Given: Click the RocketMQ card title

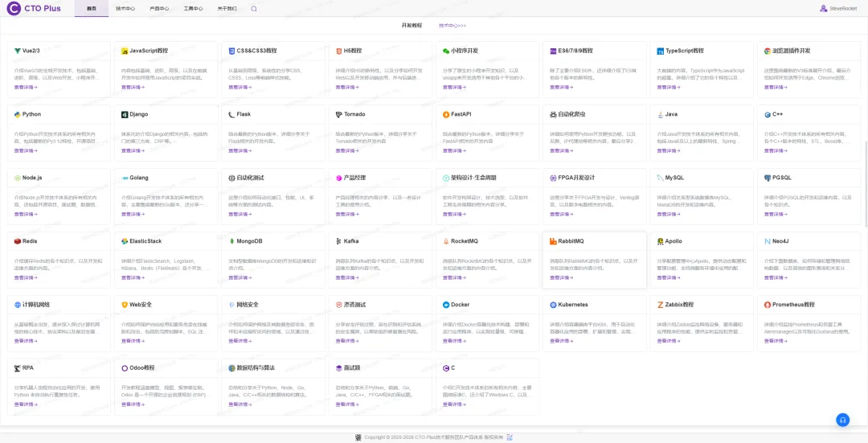Looking at the screenshot, I should point(464,241).
